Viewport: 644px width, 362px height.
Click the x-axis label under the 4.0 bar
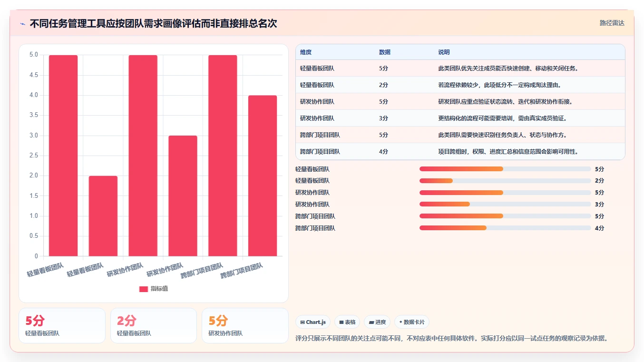[242, 271]
